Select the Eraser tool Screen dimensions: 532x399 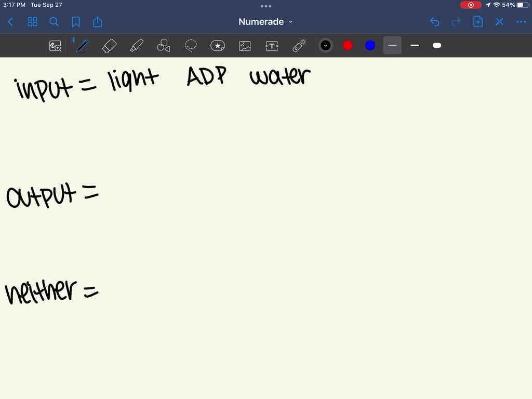(110, 45)
